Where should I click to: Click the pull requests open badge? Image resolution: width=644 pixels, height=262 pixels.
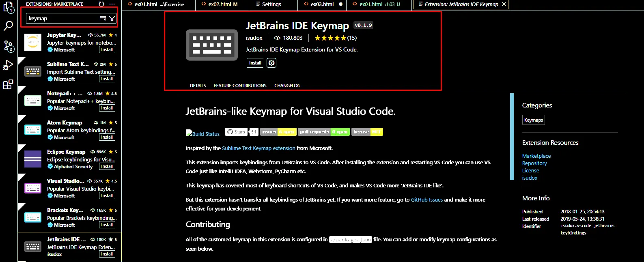point(324,132)
